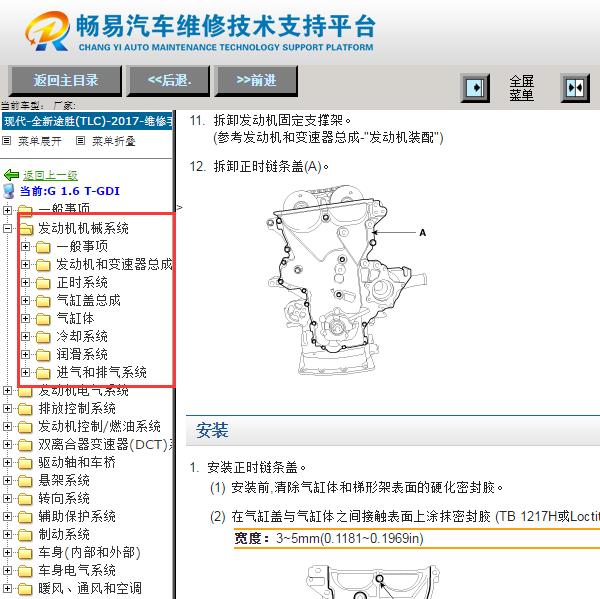Click the 制动系统 folder icon
The width and height of the screenshot is (600, 599).
coord(26,535)
